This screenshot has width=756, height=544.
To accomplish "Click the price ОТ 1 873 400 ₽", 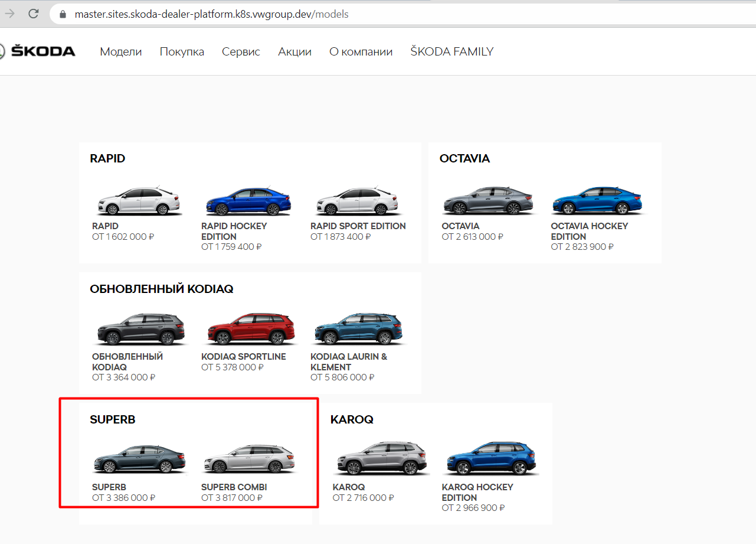I will coord(341,237).
